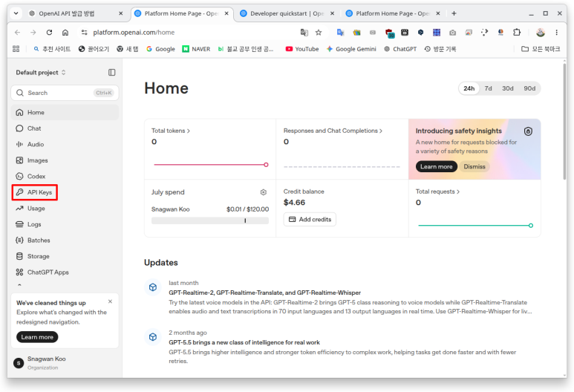Screen dimensions: 574x392
Task: Open the browser profile avatar
Action: [x=541, y=33]
